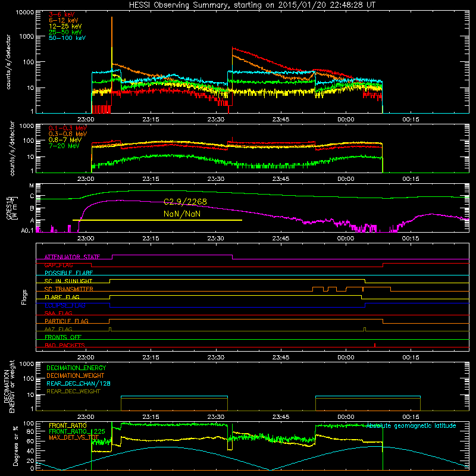Click the 'Degrees or %' axis label
This screenshot has height=476, width=476.
(15, 446)
